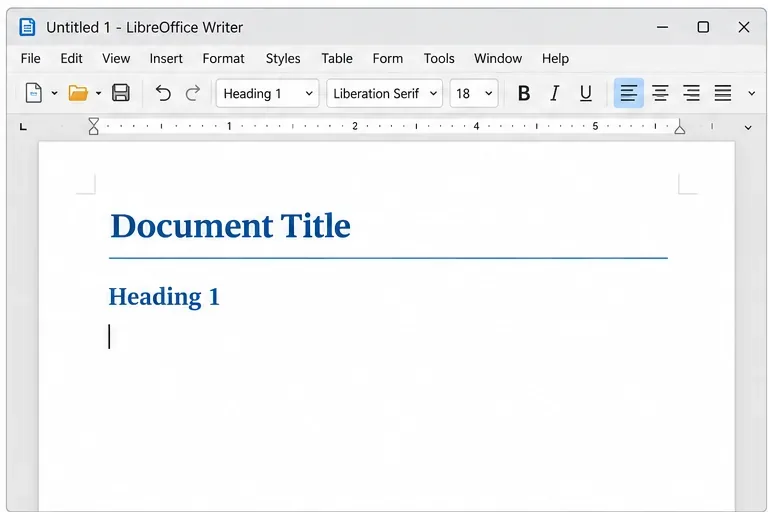Open the Table menu

337,58
